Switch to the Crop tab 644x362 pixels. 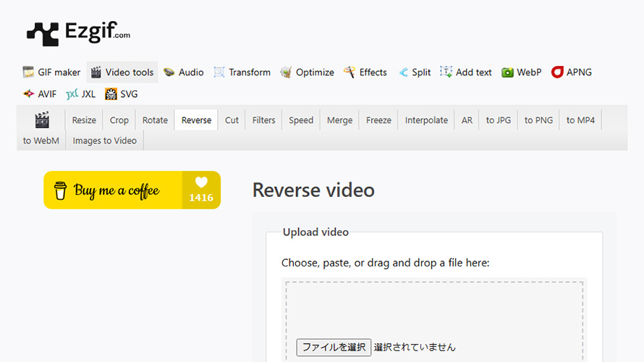(119, 120)
